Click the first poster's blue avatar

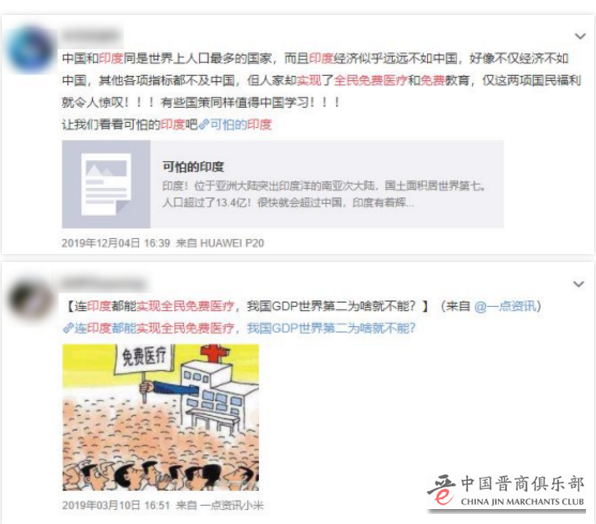point(31,50)
